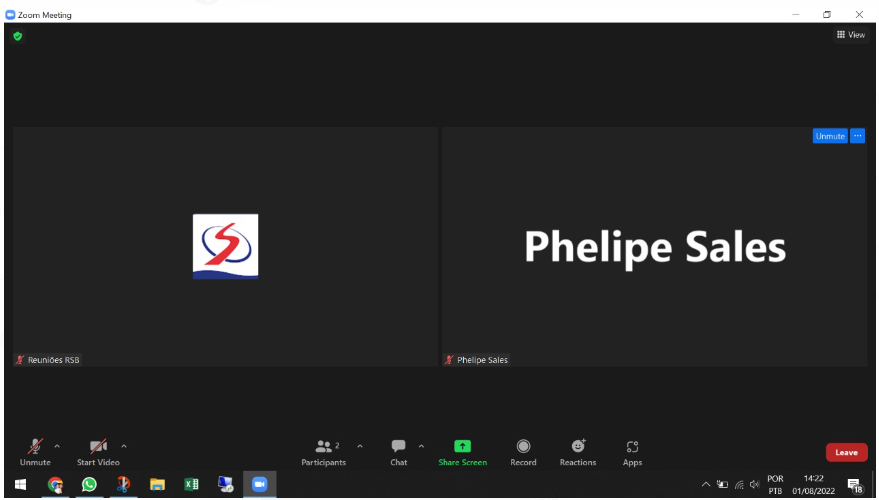Viewport: 879px width, 500px height.
Task: Start Video from the Zoom toolbar
Action: point(98,452)
